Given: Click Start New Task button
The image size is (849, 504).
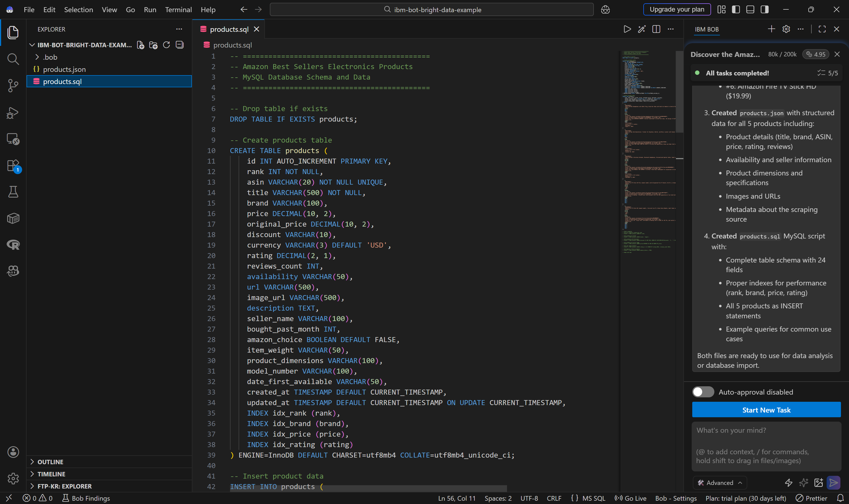Looking at the screenshot, I should pyautogui.click(x=766, y=410).
